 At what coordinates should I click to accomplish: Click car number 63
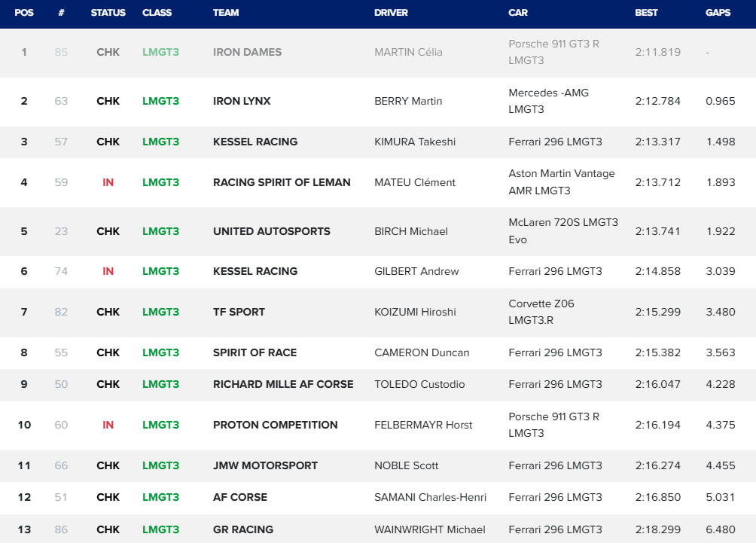(61, 101)
